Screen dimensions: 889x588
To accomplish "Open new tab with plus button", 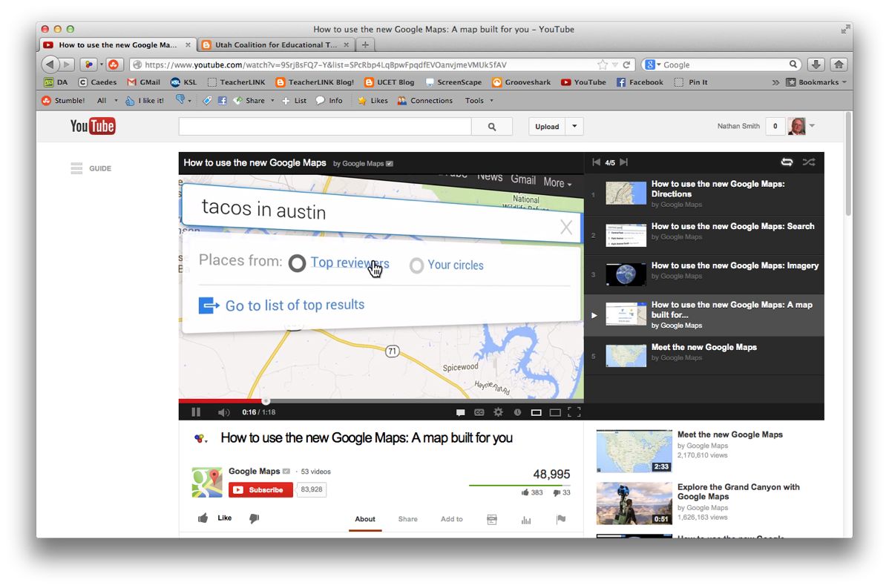I will [x=365, y=44].
